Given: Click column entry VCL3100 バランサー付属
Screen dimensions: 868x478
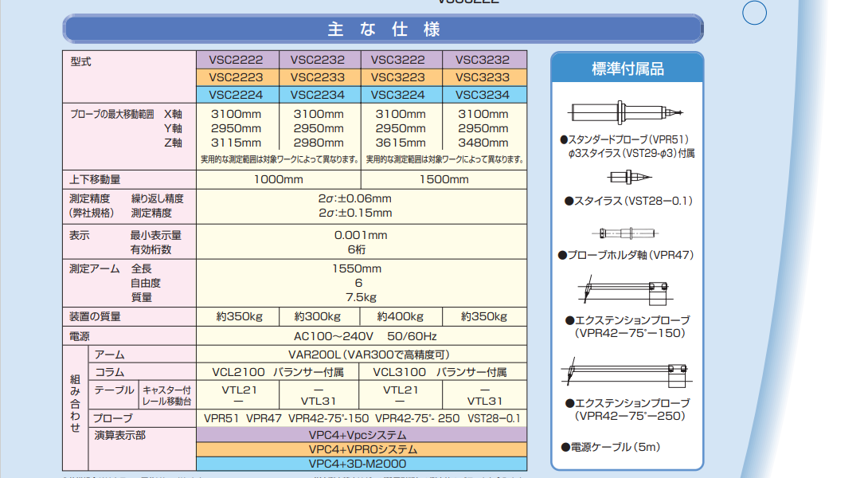Looking at the screenshot, I should (x=440, y=372).
